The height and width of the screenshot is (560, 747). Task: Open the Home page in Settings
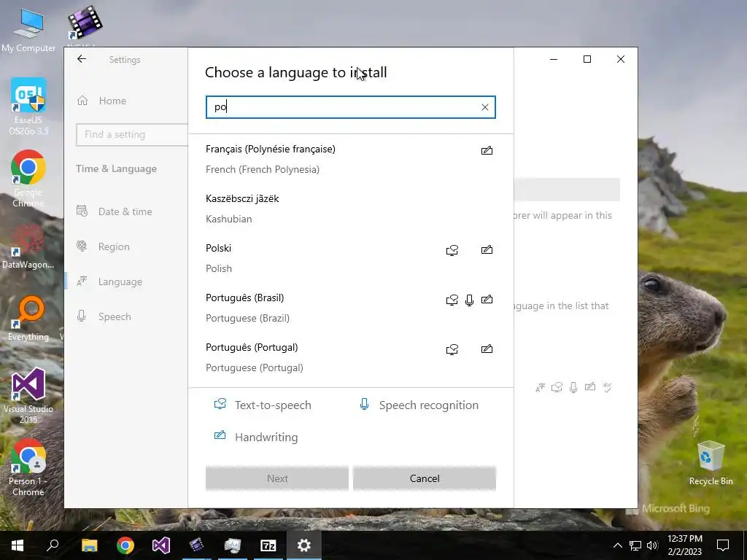(112, 101)
